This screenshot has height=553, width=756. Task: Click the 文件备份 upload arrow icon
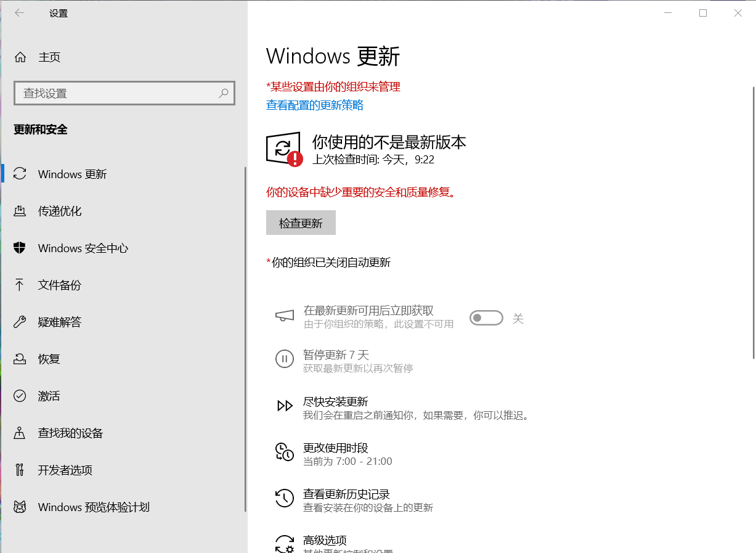click(20, 285)
